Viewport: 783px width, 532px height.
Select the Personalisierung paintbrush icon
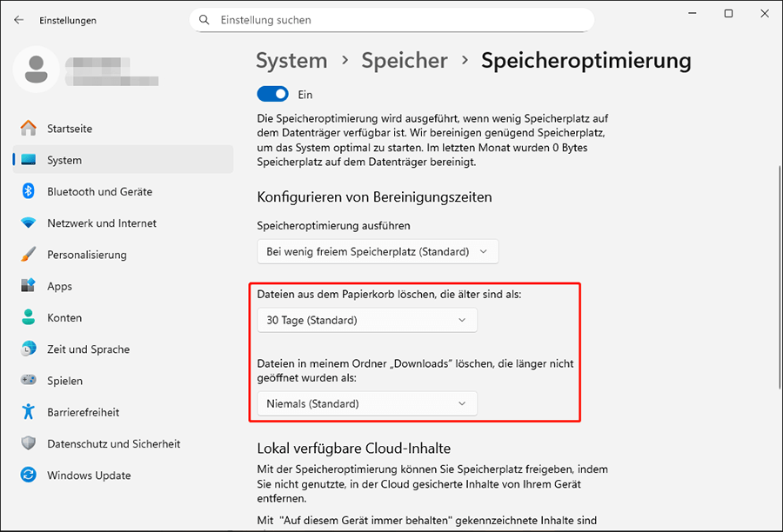[x=29, y=255]
